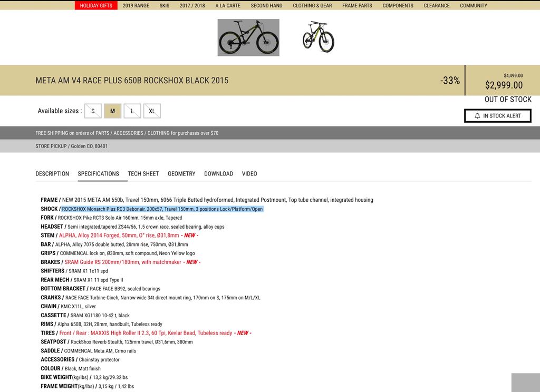
Task: Navigate to the Clearance section
Action: (x=437, y=5)
